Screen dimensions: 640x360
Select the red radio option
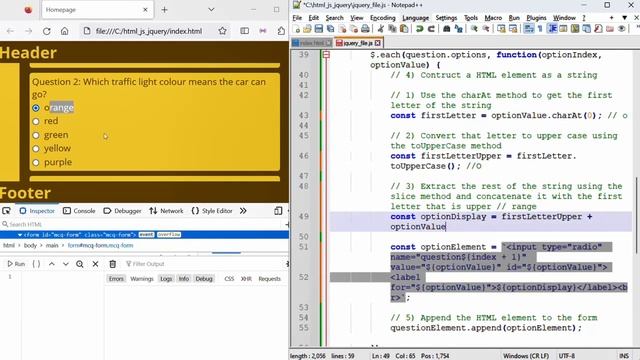(36, 121)
